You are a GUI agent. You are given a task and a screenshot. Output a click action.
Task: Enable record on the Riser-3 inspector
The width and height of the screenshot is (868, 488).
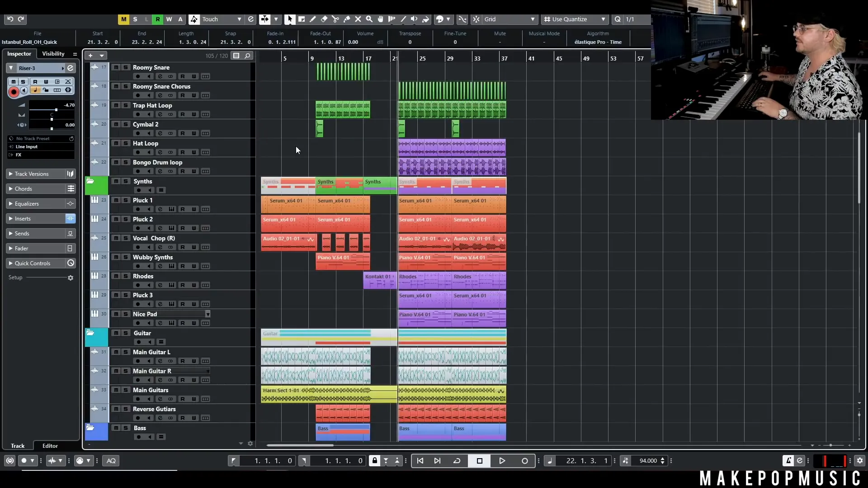pos(14,92)
